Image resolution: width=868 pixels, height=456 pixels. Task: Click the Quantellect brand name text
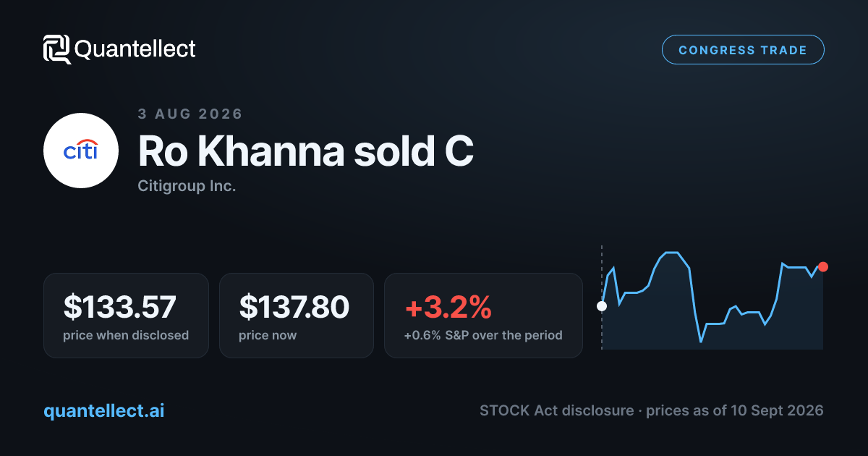[135, 49]
